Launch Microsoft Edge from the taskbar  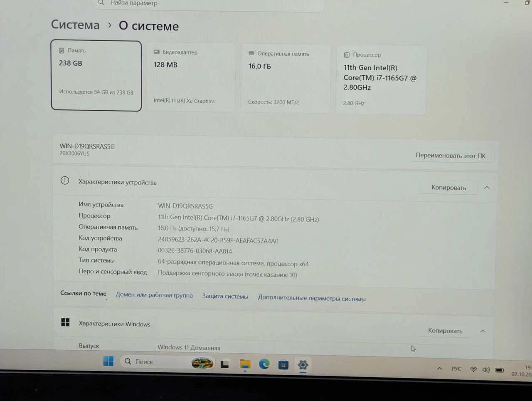(264, 364)
